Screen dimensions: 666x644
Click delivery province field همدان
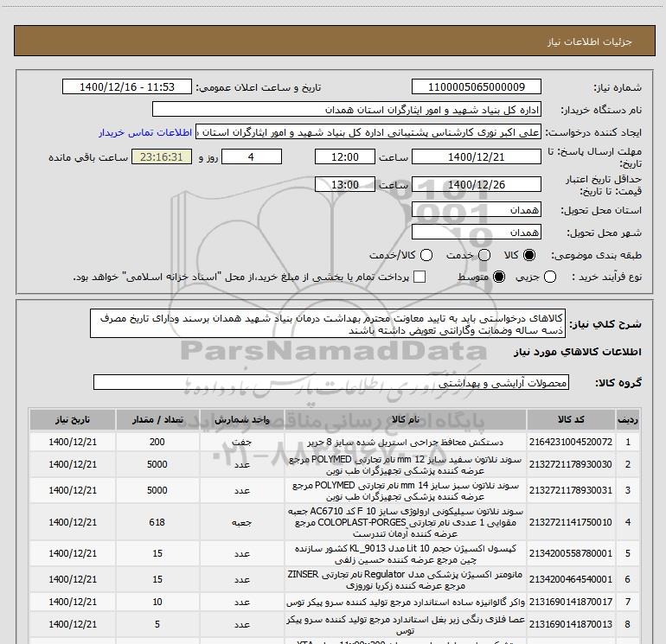click(476, 209)
